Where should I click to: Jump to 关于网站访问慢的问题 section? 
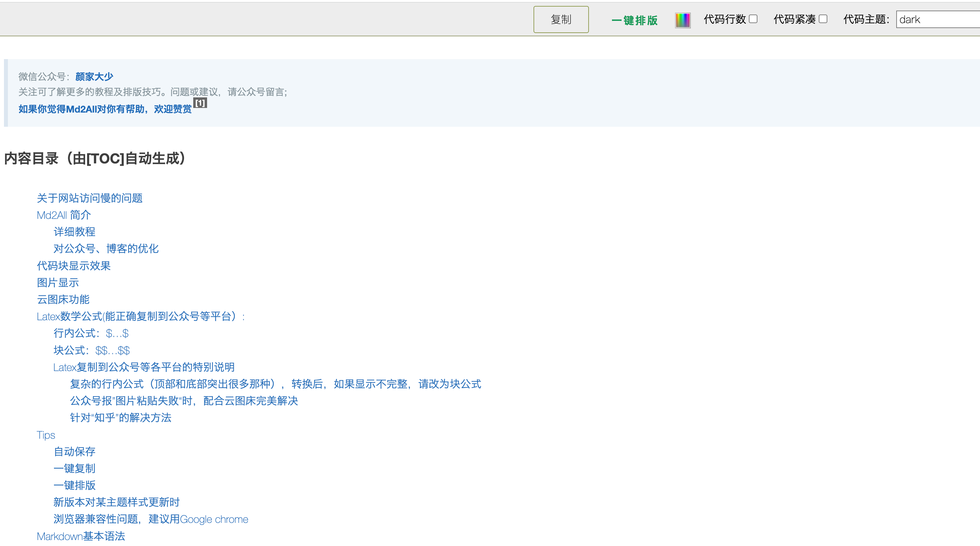(89, 198)
